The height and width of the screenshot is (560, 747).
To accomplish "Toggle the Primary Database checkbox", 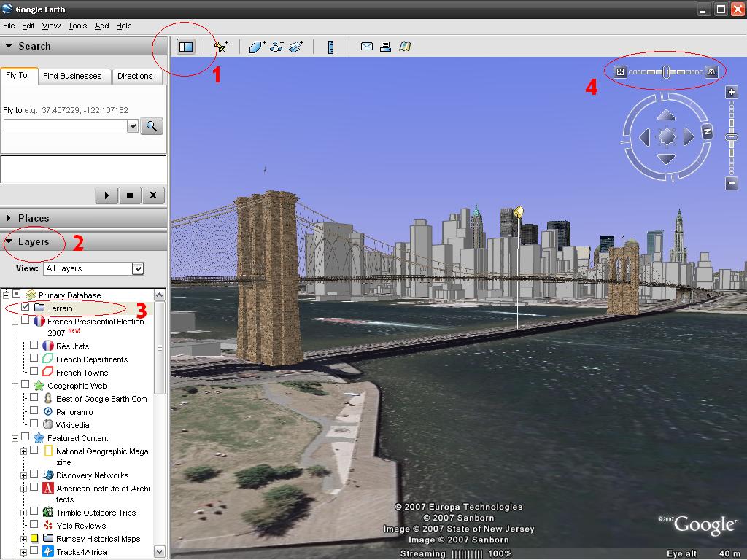I will (17, 294).
